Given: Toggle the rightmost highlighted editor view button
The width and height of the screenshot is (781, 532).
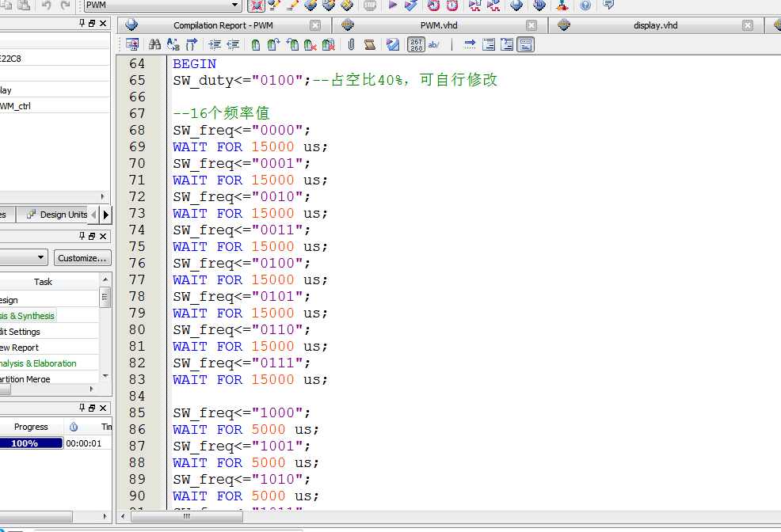Looking at the screenshot, I should pyautogui.click(x=525, y=45).
